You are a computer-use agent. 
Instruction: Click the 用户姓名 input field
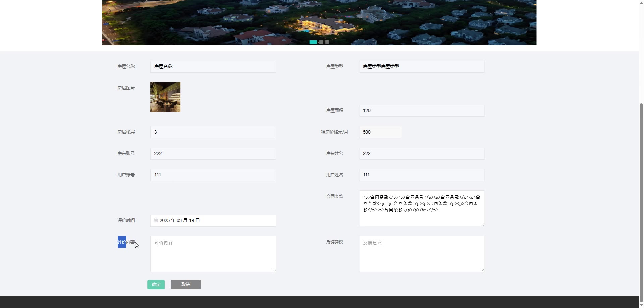coord(422,175)
